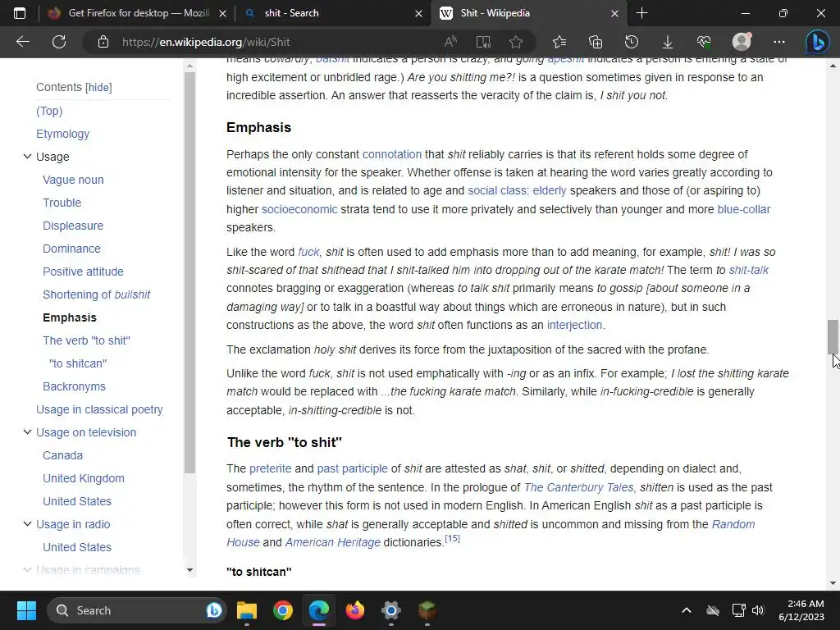The height and width of the screenshot is (630, 840).
Task: Go to Positive attitude section
Action: tap(83, 272)
